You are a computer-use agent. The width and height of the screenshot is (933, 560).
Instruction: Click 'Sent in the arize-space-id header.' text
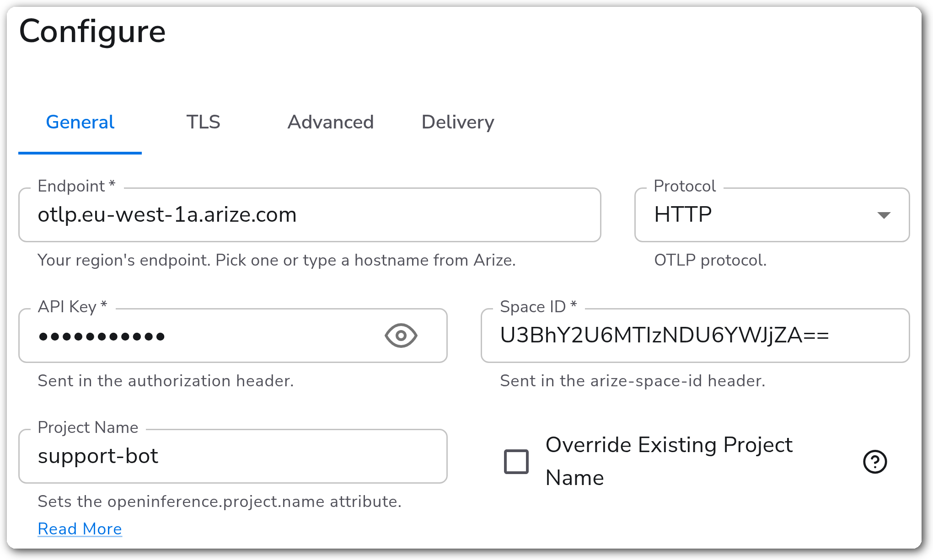pos(633,381)
